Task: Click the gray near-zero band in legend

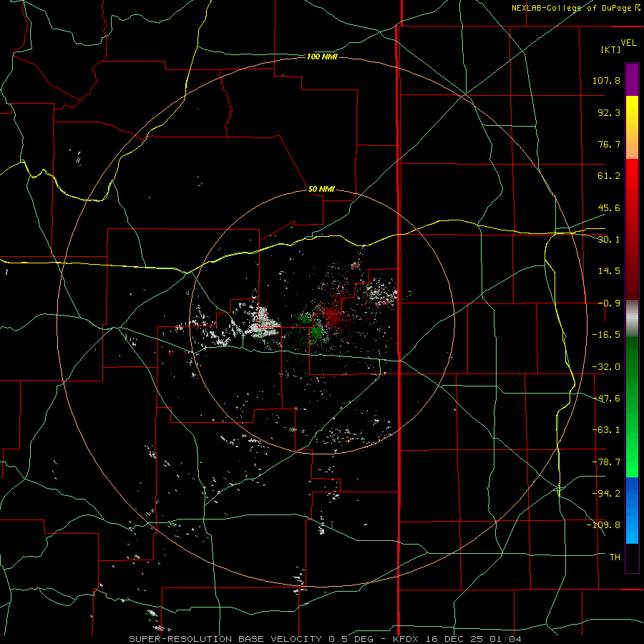Action: [x=632, y=318]
